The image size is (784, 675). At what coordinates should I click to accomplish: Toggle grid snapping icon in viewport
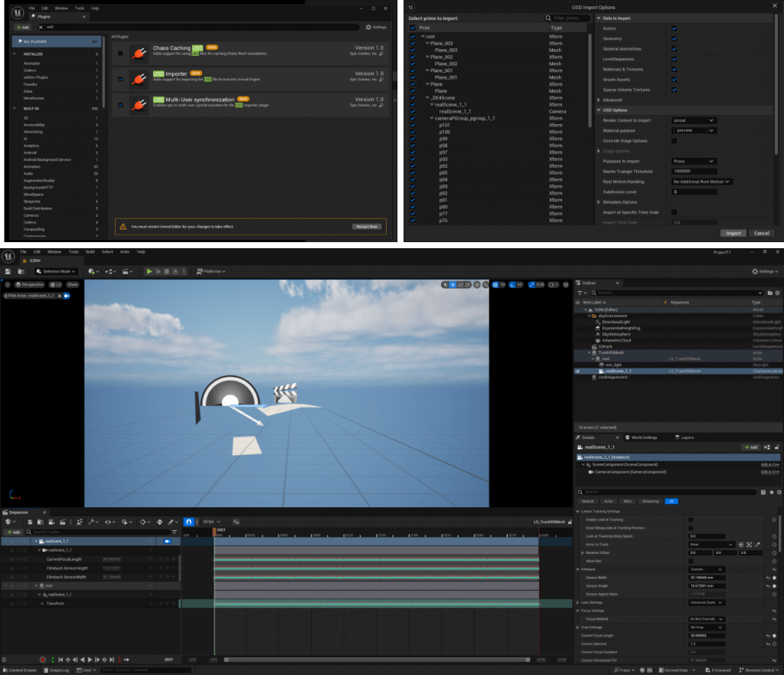click(495, 285)
